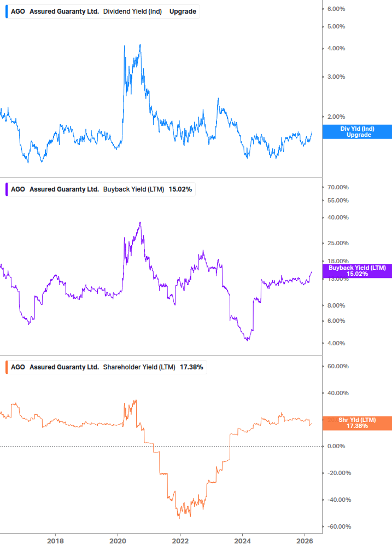
Task: Click the -40.00% tick on shareholder yield axis
Action: [x=339, y=500]
